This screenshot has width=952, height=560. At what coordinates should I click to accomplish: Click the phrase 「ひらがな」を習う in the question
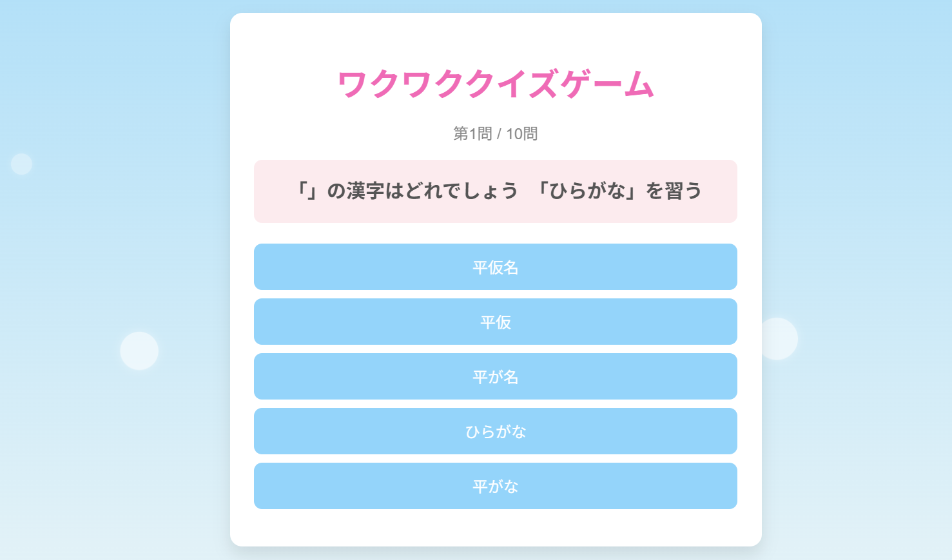pos(619,191)
